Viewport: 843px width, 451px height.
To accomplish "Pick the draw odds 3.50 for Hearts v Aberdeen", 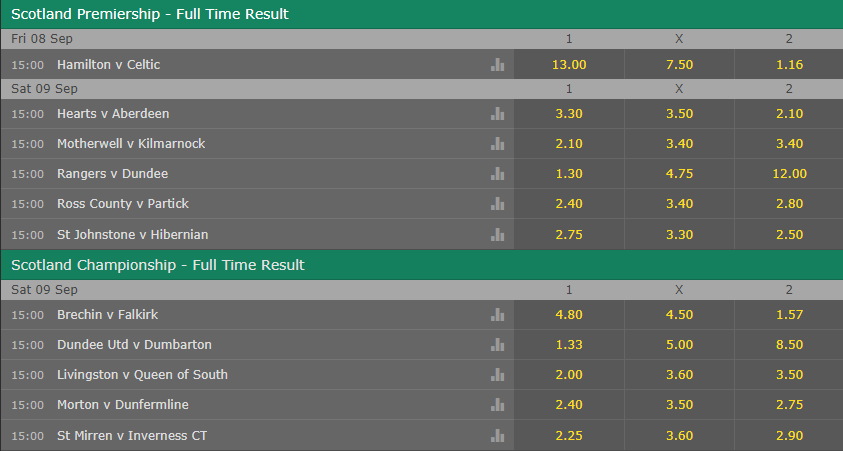I will 679,113.
